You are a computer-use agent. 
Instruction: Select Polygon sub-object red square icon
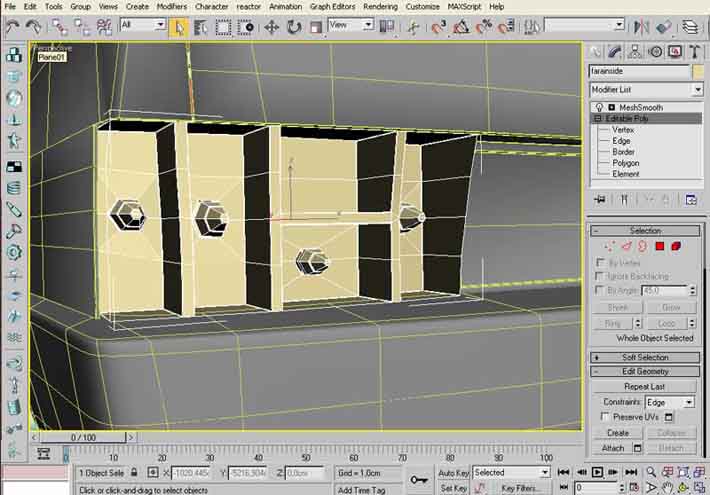[x=660, y=246]
